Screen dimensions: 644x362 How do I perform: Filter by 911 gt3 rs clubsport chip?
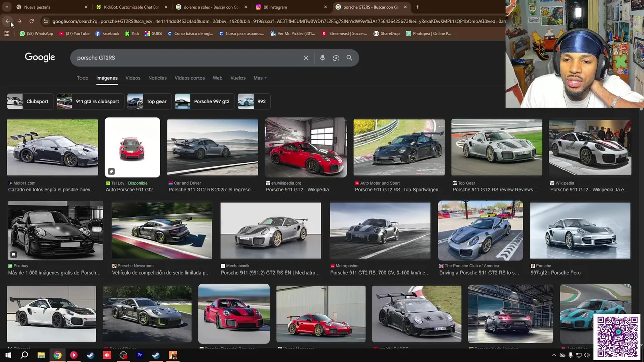(x=90, y=101)
